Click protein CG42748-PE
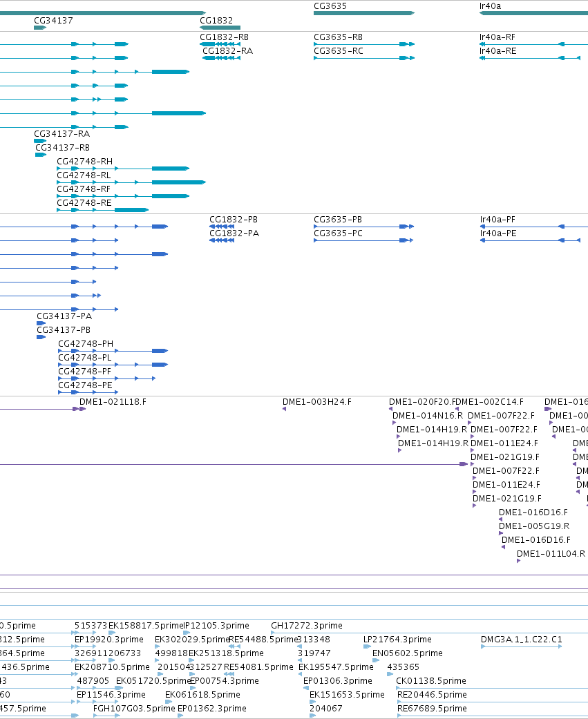This screenshot has height=719, width=588. (85, 385)
